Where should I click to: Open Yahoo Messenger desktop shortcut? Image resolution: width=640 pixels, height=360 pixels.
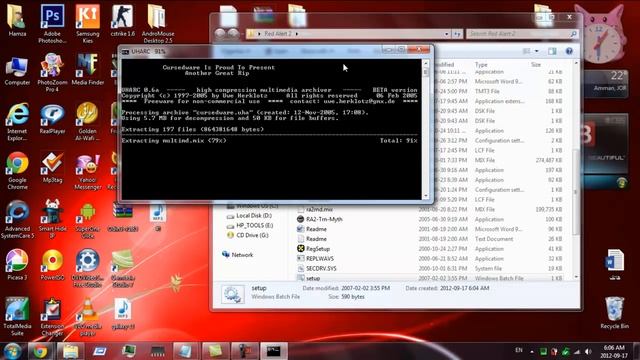click(87, 171)
